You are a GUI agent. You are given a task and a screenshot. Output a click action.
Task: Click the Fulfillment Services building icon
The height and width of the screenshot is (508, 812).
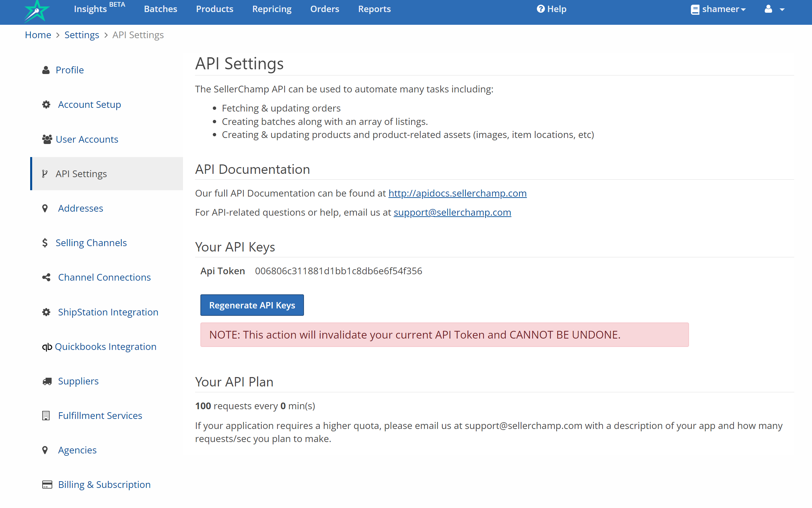[x=46, y=416]
